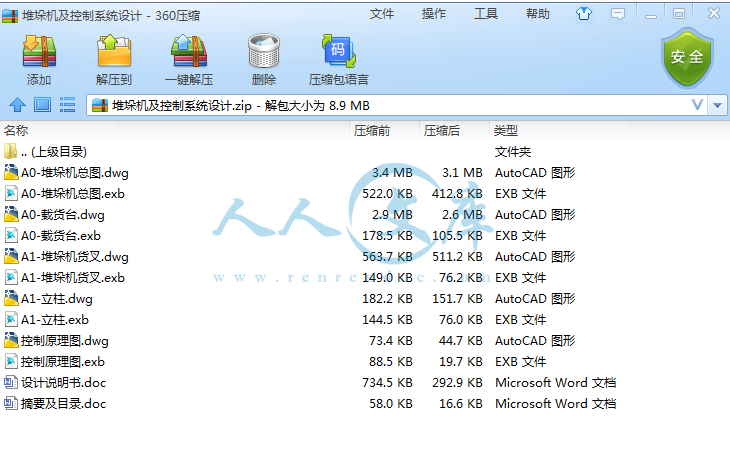The height and width of the screenshot is (469, 730).
Task: Click the 44.7 KB compressed size cell
Action: (460, 340)
